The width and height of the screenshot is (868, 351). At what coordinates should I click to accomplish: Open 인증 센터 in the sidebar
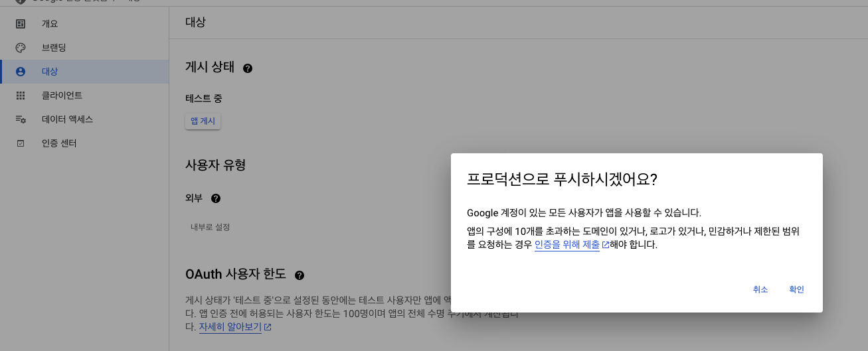(84, 143)
